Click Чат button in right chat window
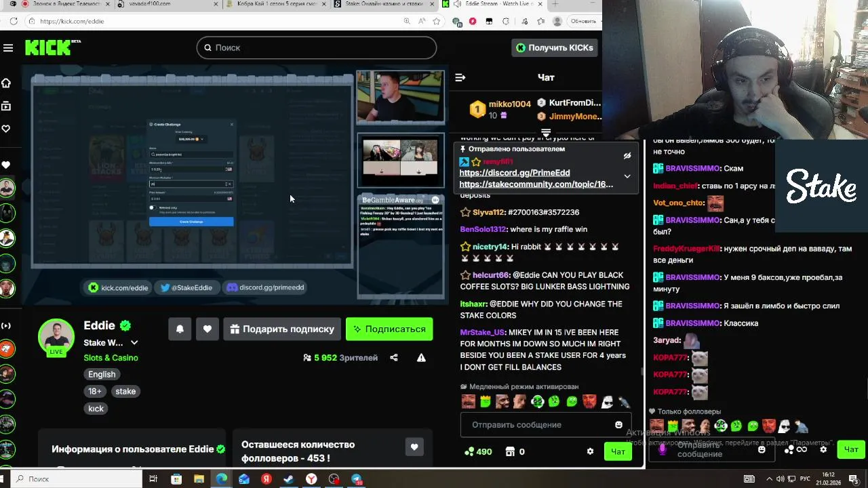Image resolution: width=868 pixels, height=488 pixels. (x=851, y=449)
